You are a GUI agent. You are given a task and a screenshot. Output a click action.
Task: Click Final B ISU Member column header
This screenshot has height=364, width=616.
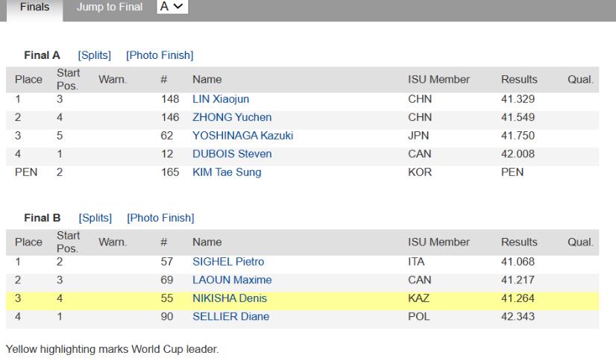(x=439, y=242)
